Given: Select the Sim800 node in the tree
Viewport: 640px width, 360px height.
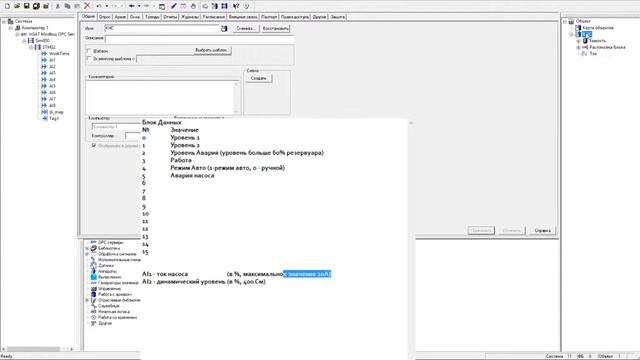Looking at the screenshot, I should [42, 40].
